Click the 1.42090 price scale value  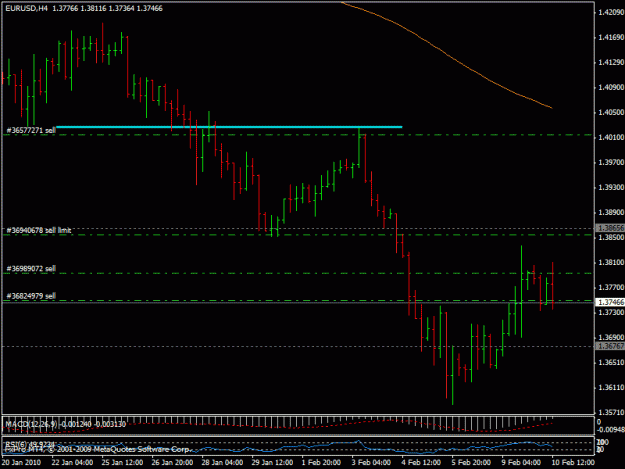click(x=611, y=12)
